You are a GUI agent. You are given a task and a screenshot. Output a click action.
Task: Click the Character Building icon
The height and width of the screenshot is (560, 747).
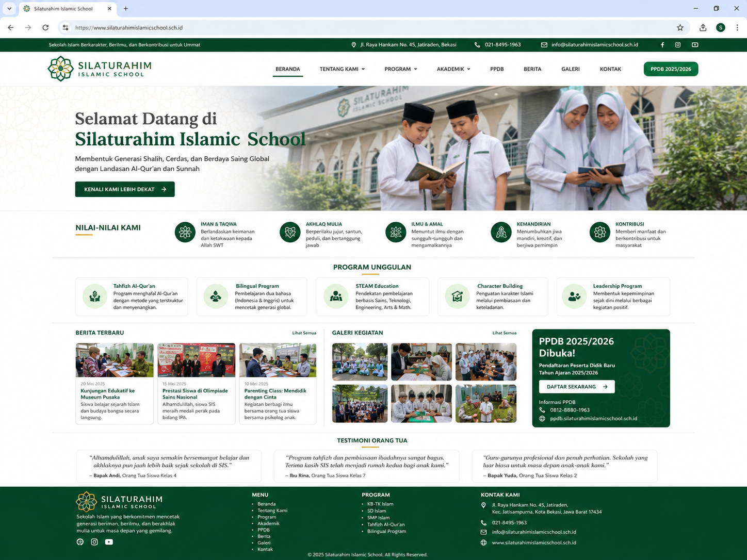457,297
